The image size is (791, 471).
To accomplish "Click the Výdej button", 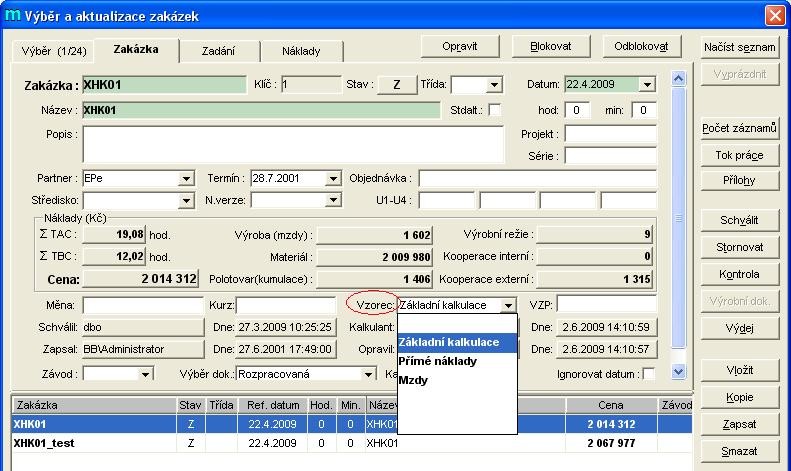I will [740, 328].
